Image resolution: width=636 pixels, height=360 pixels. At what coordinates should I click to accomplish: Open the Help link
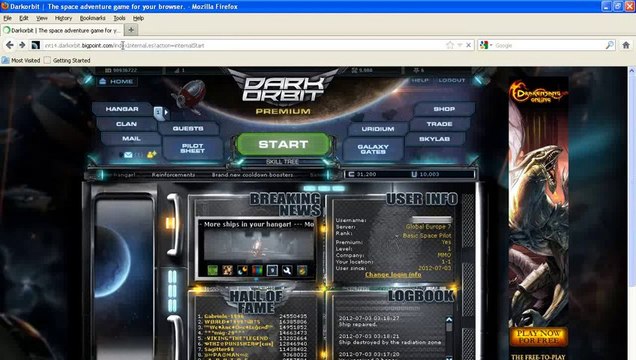click(420, 80)
